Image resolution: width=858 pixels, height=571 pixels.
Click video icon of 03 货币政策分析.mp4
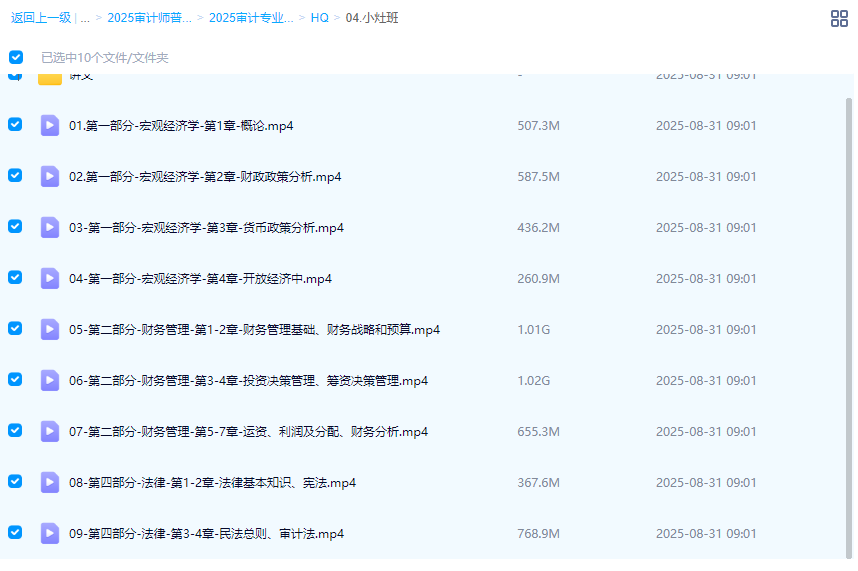click(50, 227)
